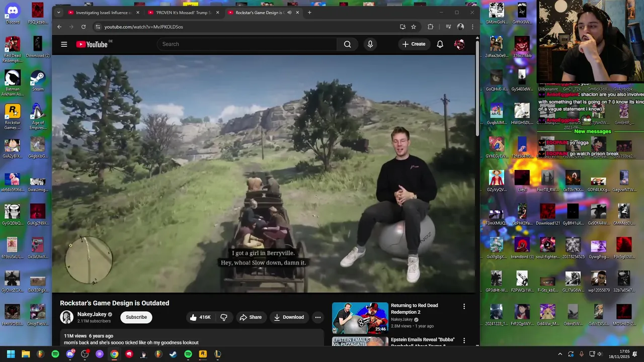
Task: Open site information icon in address bar
Action: click(98, 27)
